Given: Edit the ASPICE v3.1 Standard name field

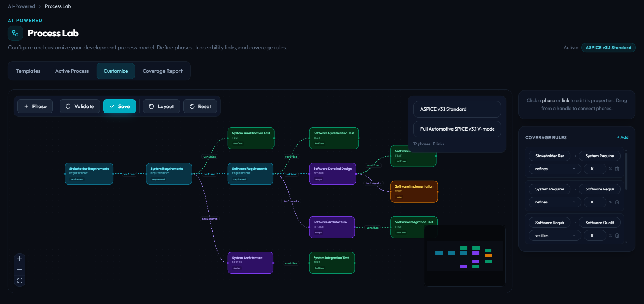Looking at the screenshot, I should click(x=457, y=109).
